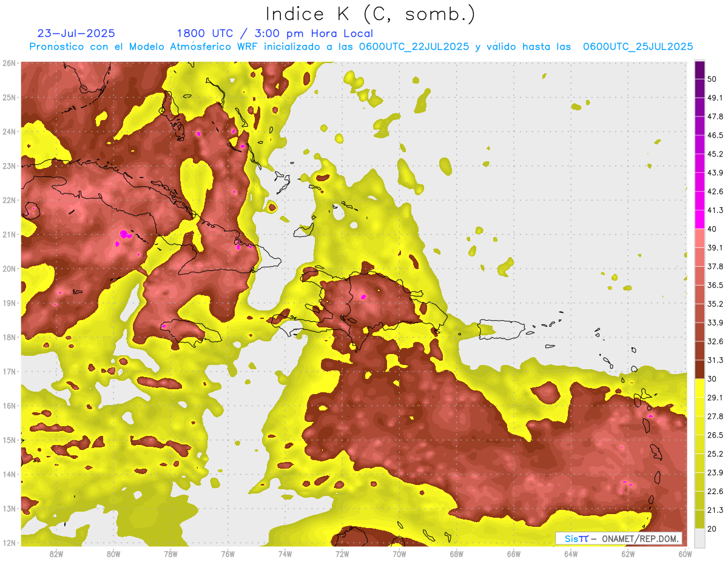This screenshot has width=728, height=562.
Task: Click the colorbar value label 40
Action: (x=712, y=229)
